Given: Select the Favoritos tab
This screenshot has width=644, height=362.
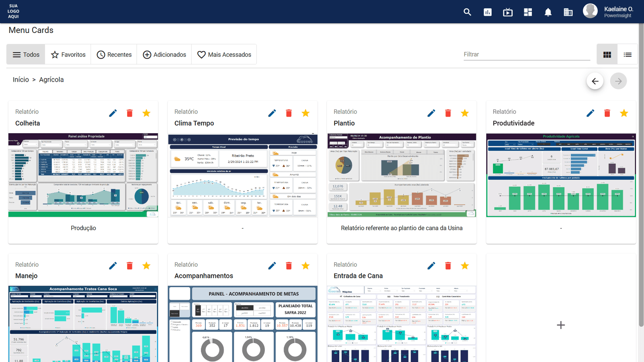Looking at the screenshot, I should (x=68, y=55).
